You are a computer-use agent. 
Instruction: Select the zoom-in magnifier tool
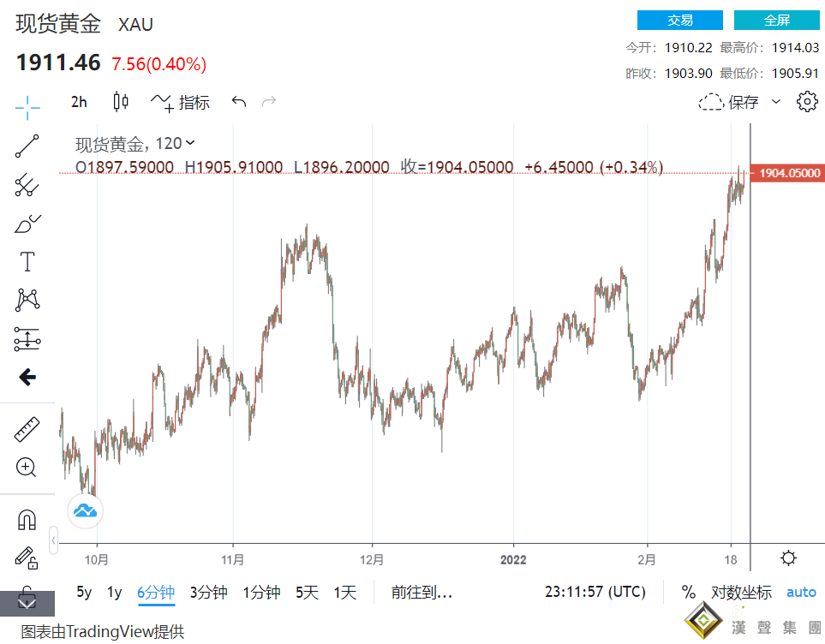coord(27,468)
